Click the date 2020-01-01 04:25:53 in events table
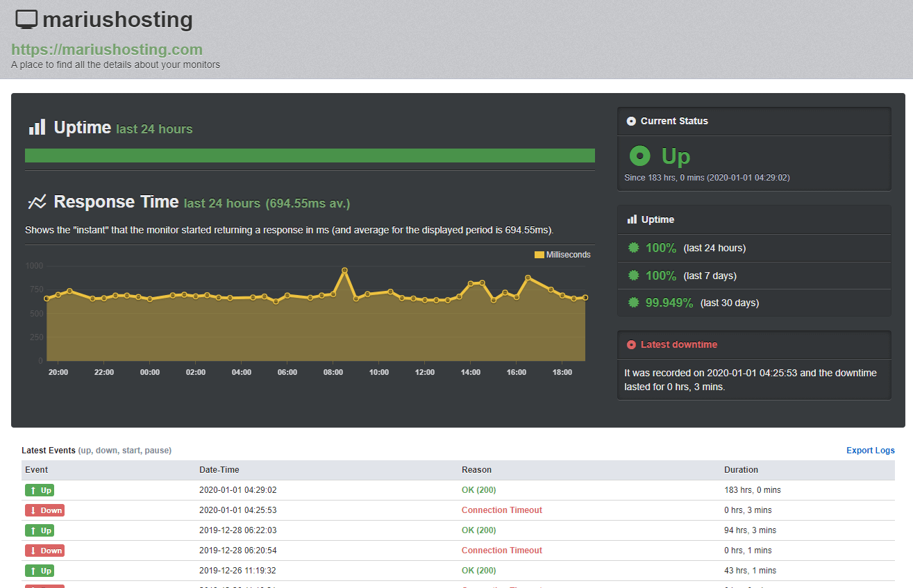The image size is (913, 588). [238, 510]
